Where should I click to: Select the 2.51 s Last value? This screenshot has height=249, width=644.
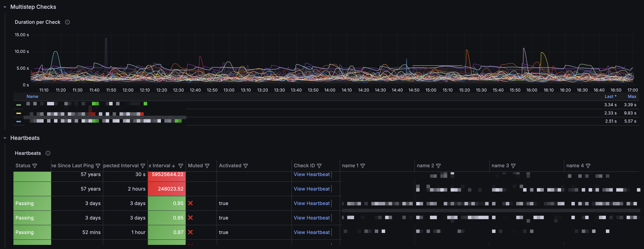coord(611,121)
